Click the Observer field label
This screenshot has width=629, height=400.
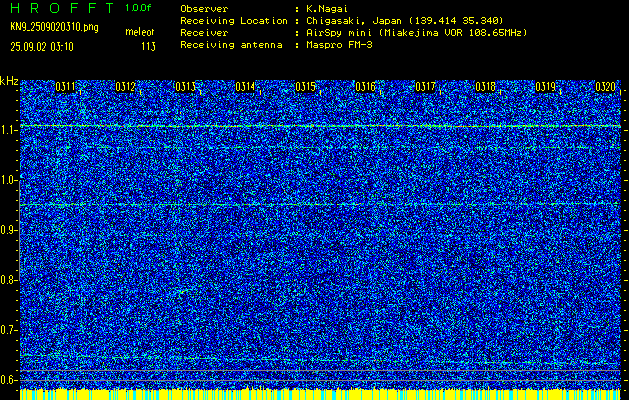click(x=204, y=9)
